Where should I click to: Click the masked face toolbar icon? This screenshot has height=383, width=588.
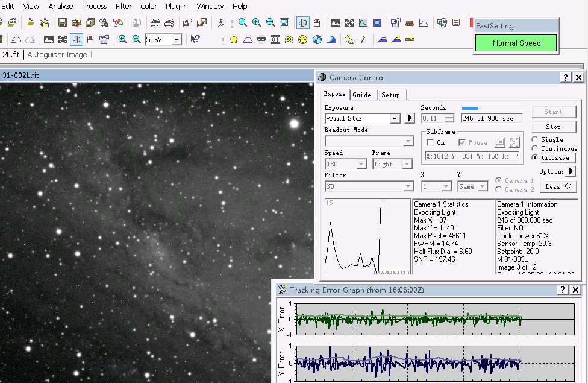pos(261,39)
